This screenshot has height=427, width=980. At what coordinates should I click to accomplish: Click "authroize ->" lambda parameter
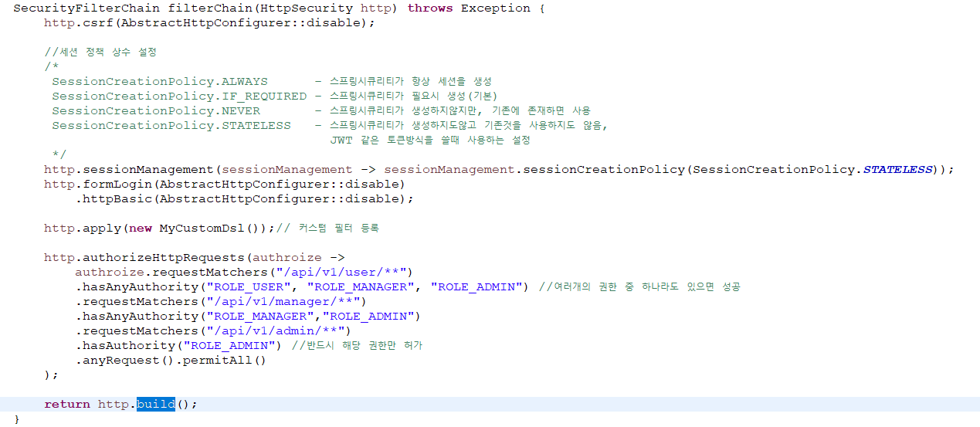pyautogui.click(x=299, y=257)
